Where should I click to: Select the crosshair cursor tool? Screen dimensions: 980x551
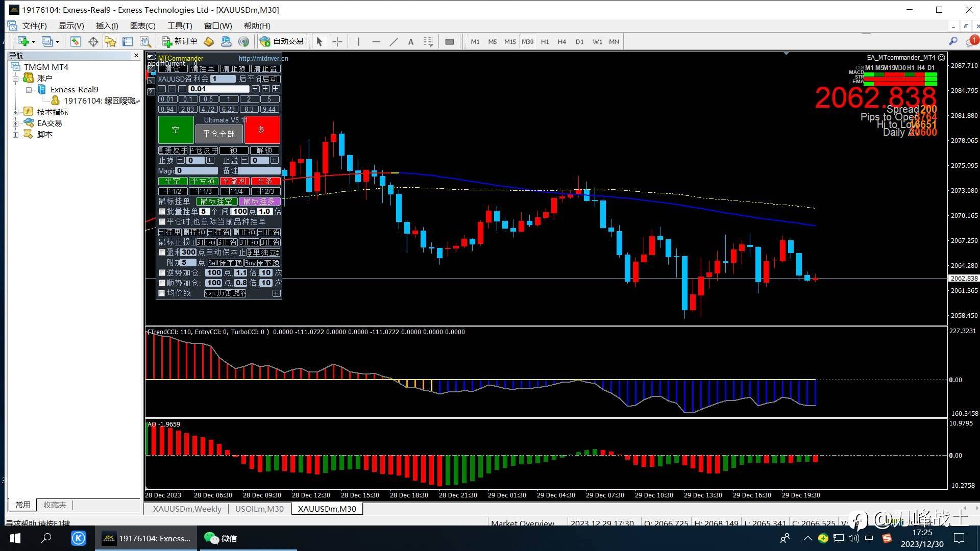tap(337, 42)
